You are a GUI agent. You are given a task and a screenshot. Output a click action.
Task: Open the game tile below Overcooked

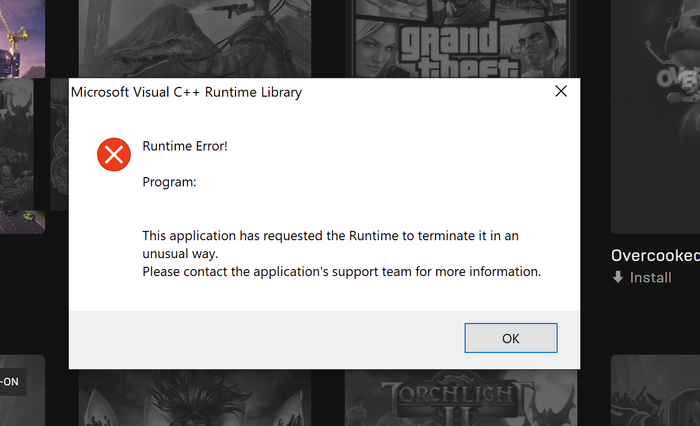coord(655,391)
